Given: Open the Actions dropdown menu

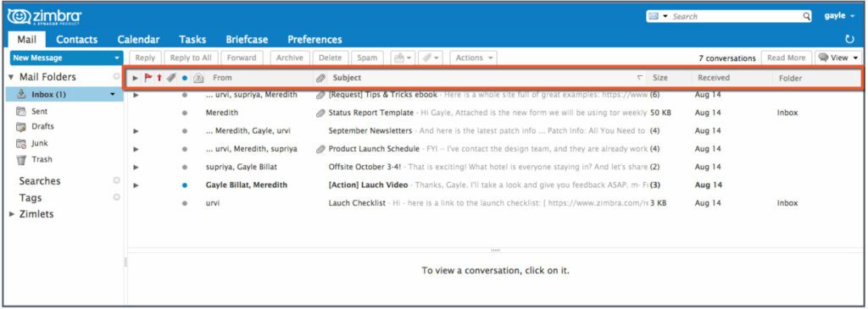Looking at the screenshot, I should (473, 58).
